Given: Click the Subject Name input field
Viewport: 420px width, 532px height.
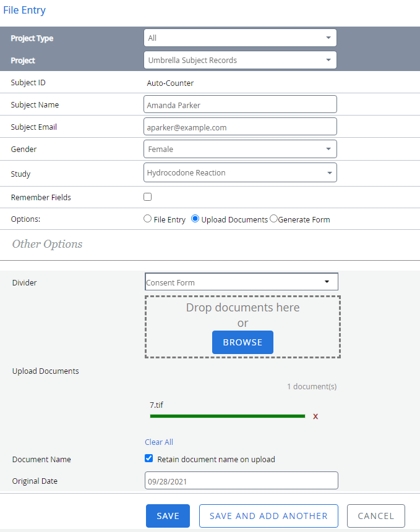Looking at the screenshot, I should (x=240, y=105).
